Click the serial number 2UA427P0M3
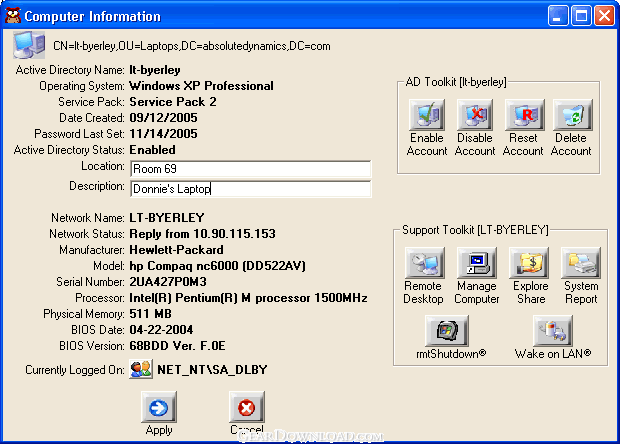The image size is (620, 444). [x=168, y=282]
